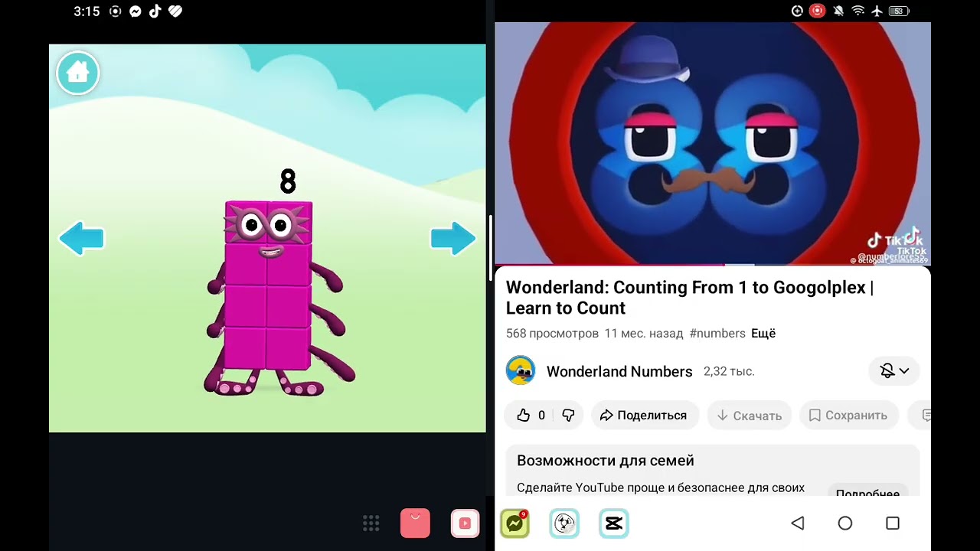Tap the Android home circle button

845,523
